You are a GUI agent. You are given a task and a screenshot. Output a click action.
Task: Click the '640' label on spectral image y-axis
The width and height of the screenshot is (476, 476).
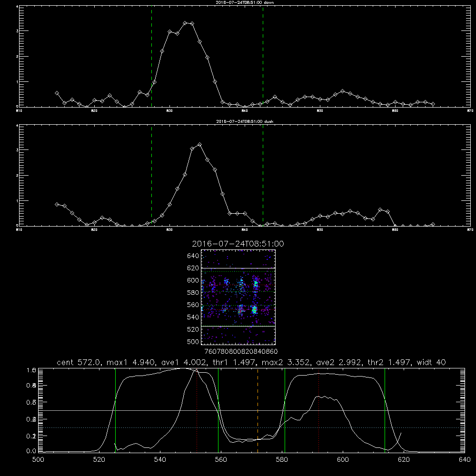tap(193, 256)
